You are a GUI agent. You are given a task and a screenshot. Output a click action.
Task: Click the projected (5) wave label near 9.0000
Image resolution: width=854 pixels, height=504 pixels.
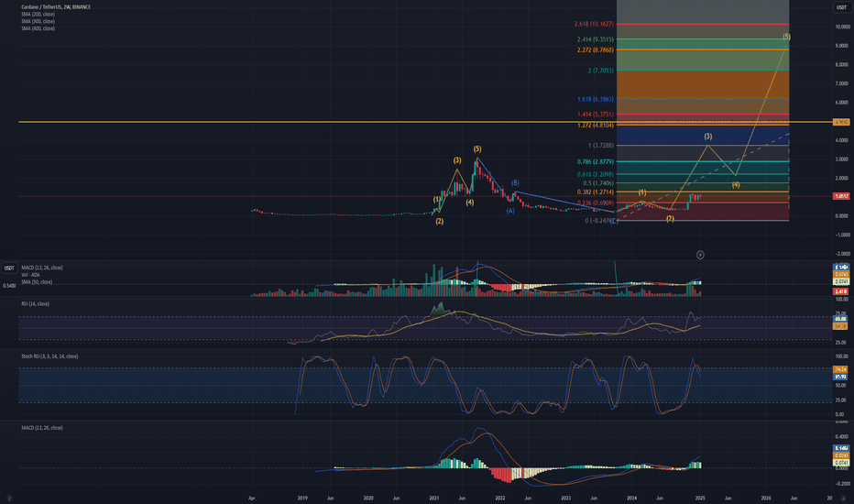point(786,37)
